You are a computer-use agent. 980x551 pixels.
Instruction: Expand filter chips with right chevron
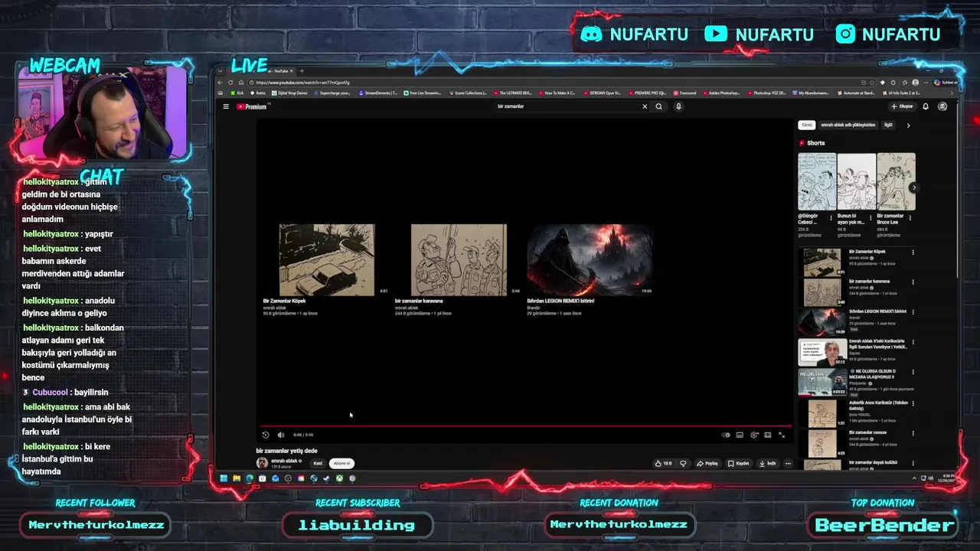click(908, 125)
